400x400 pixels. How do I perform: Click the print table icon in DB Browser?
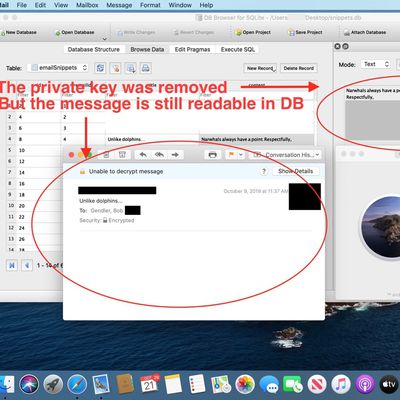point(145,68)
